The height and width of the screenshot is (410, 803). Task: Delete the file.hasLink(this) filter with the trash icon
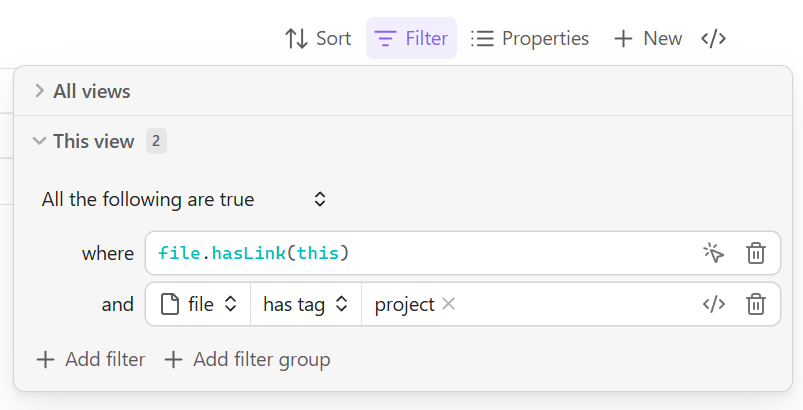click(756, 253)
